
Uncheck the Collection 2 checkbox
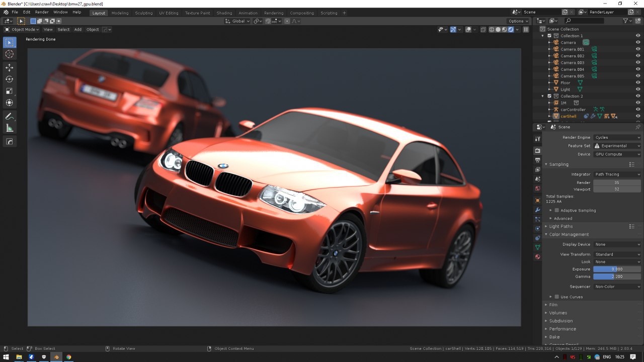pyautogui.click(x=549, y=96)
